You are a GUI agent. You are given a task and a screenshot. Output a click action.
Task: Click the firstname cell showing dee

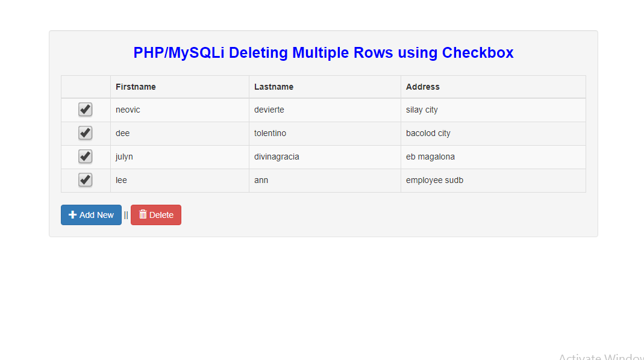tap(122, 133)
